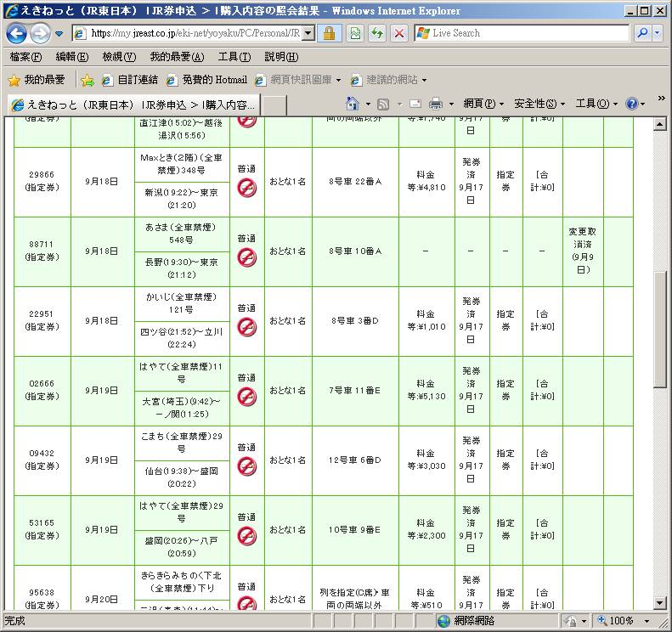This screenshot has height=632, width=672.
Task: Click the seat cell 10号車 9番E
Action: tap(354, 529)
